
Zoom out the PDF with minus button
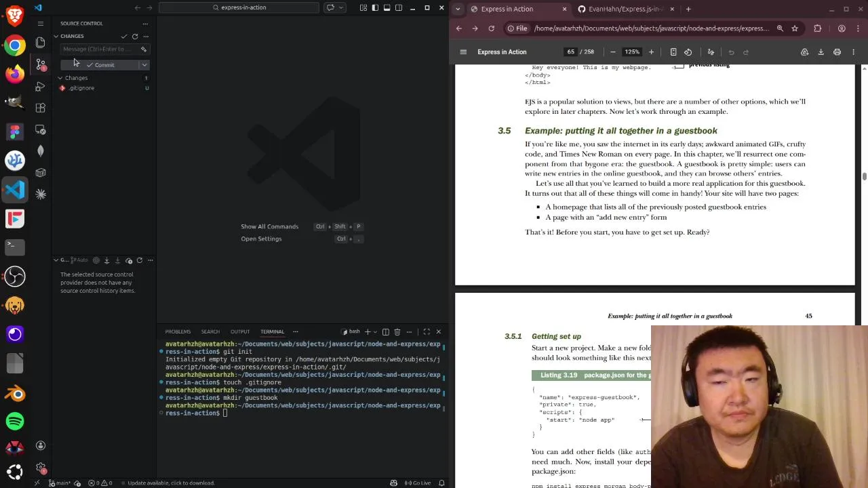point(613,52)
